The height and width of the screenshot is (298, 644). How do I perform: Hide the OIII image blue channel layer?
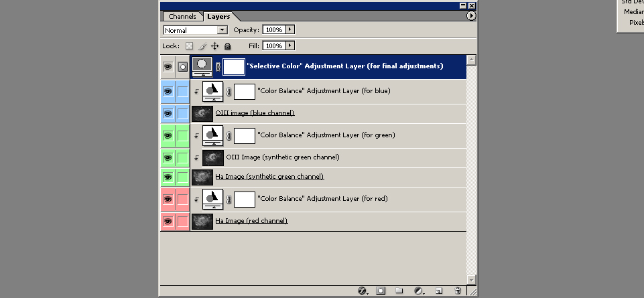(x=168, y=113)
